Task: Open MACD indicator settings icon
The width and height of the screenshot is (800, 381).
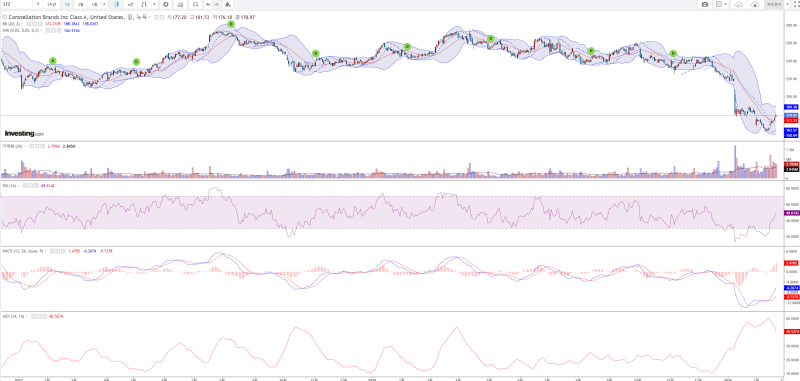Action: click(58, 251)
